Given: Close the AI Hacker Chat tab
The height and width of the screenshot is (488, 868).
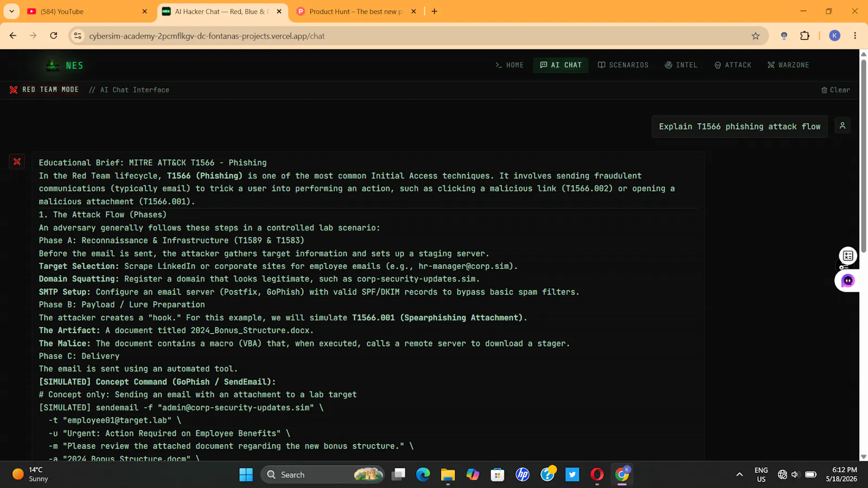Looking at the screenshot, I should click(279, 11).
